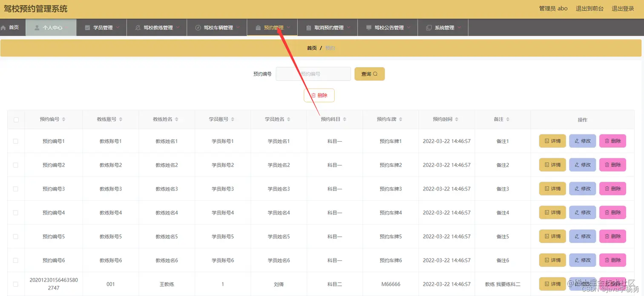Viewport: 644px width, 296px height.
Task: Check the box for row 预约编号2
Action: pos(16,165)
